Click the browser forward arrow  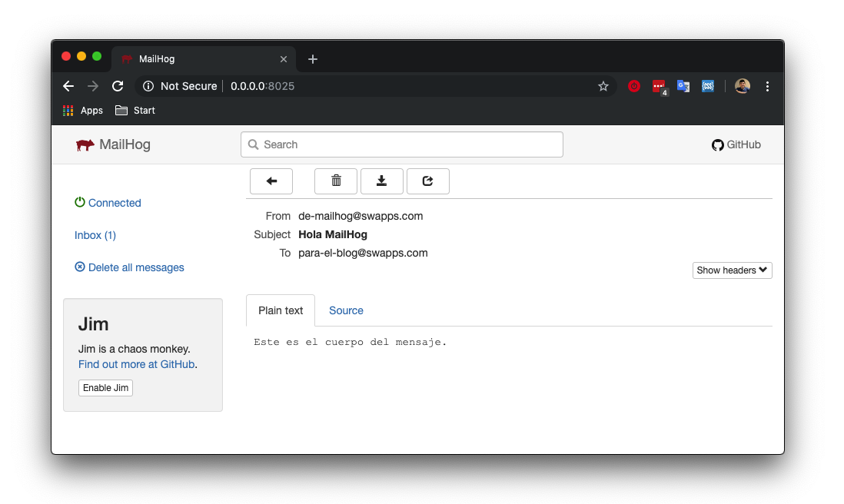pos(93,86)
